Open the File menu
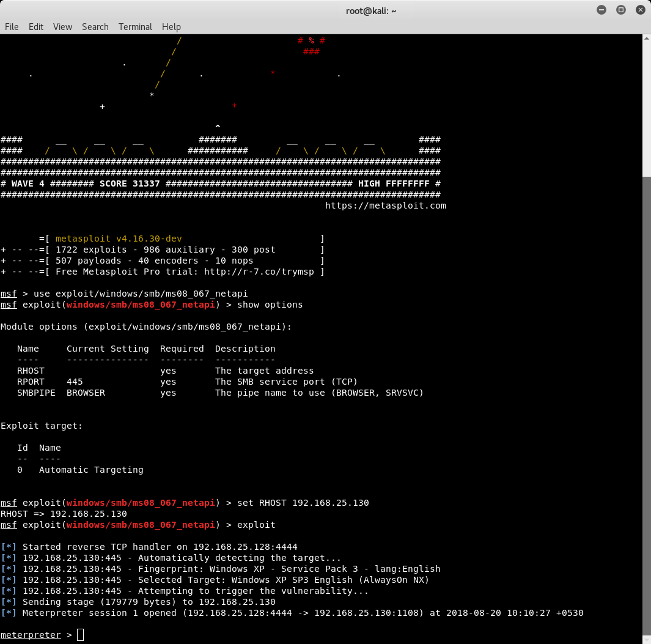 (x=12, y=27)
